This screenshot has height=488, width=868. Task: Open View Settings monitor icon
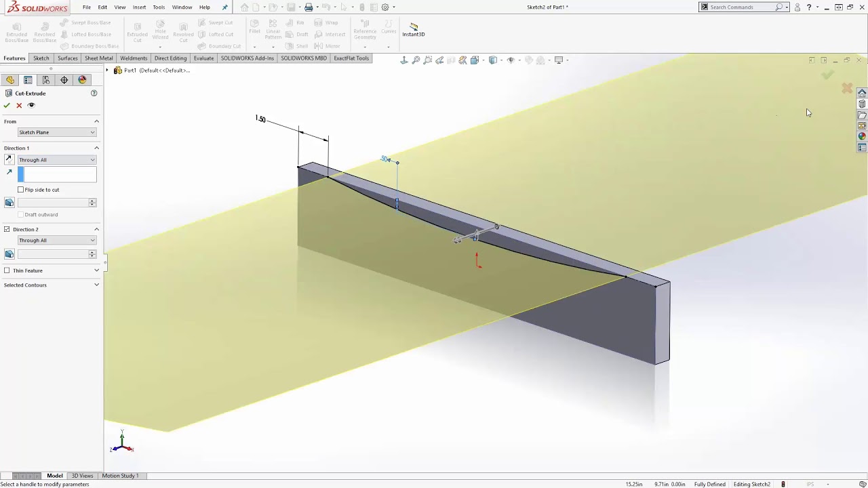pyautogui.click(x=559, y=60)
